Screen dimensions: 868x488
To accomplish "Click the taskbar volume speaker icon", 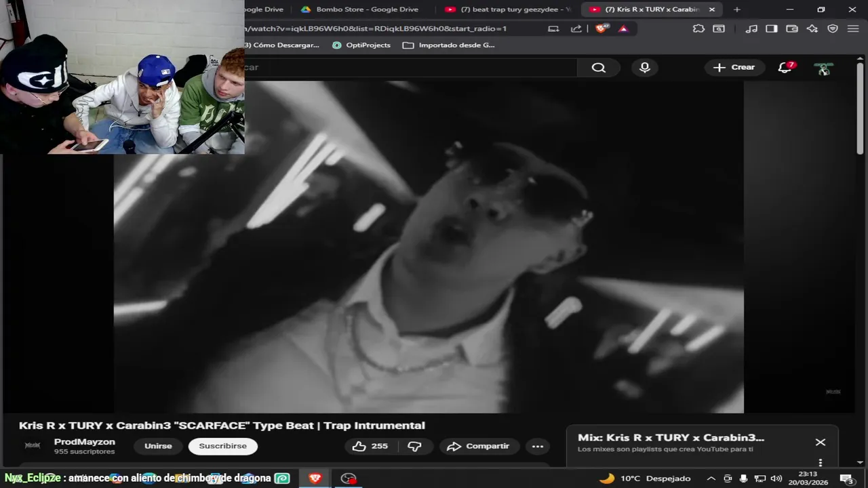I will point(776,479).
